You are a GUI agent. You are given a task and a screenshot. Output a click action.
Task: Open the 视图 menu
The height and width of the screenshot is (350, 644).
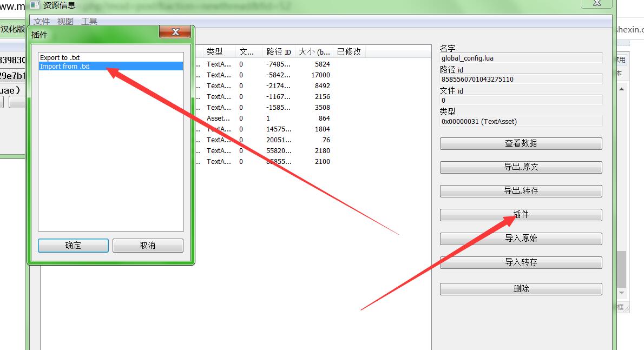[65, 22]
